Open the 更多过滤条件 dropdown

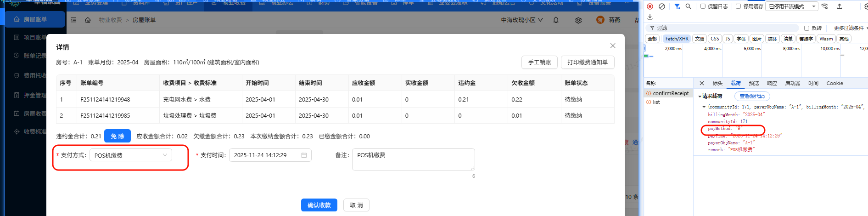tap(851, 28)
